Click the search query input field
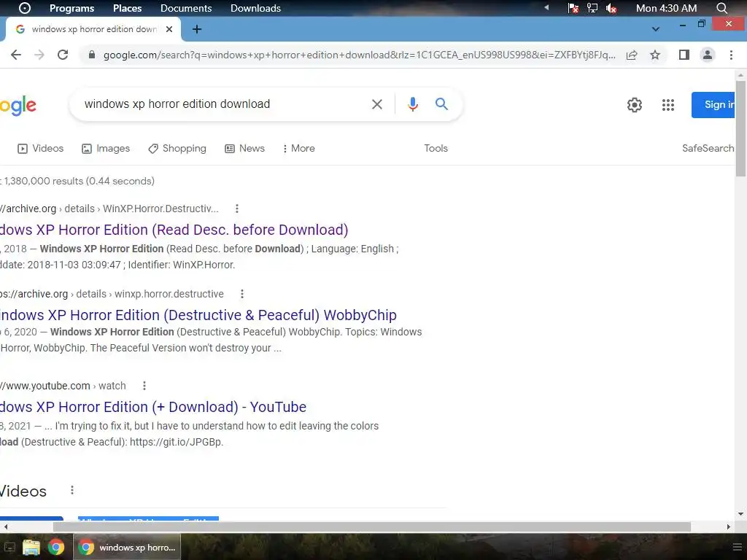The height and width of the screenshot is (560, 747). pyautogui.click(x=224, y=104)
